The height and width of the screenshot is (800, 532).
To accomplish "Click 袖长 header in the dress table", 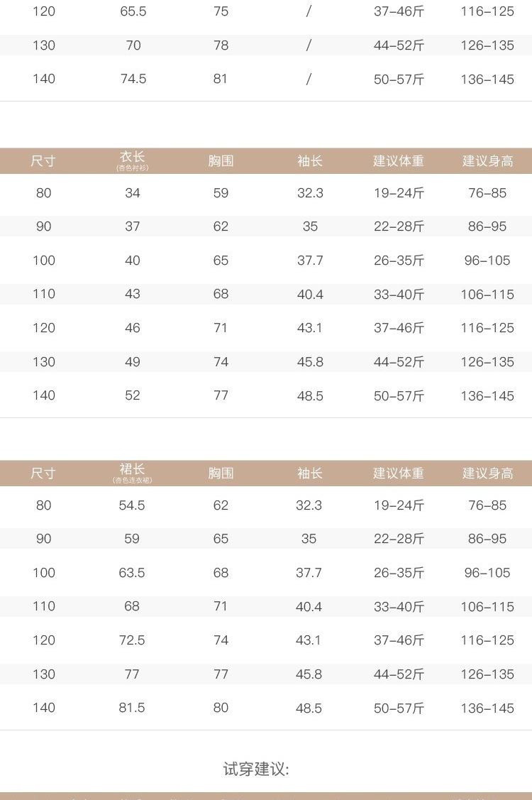I will click(309, 473).
